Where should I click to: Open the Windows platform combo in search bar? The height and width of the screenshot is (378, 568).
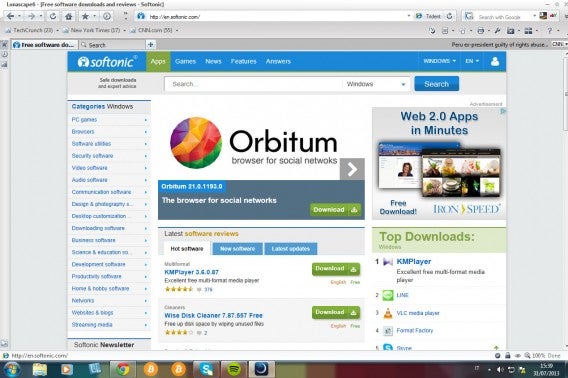coord(376,84)
